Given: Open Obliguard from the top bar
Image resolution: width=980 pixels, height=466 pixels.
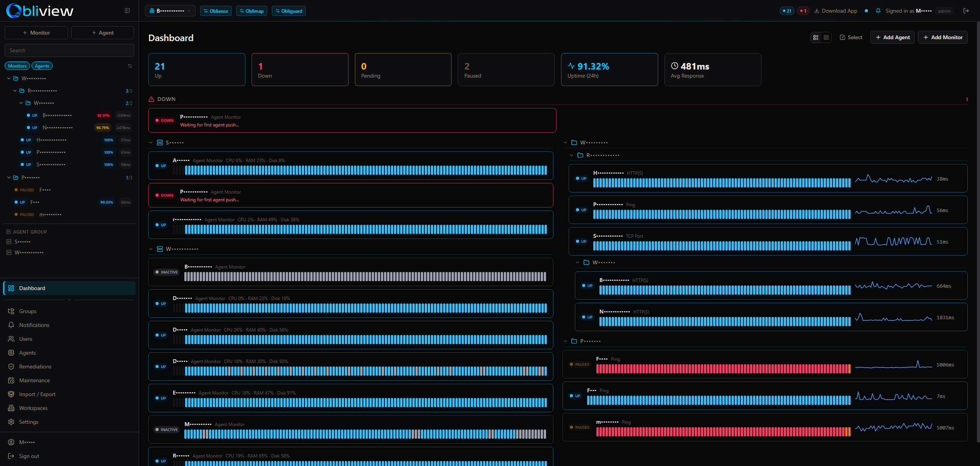Looking at the screenshot, I should coord(288,11).
